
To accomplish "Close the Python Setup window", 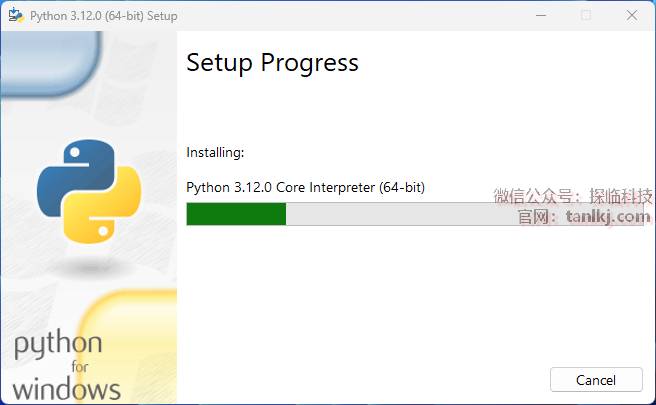I will click(632, 15).
